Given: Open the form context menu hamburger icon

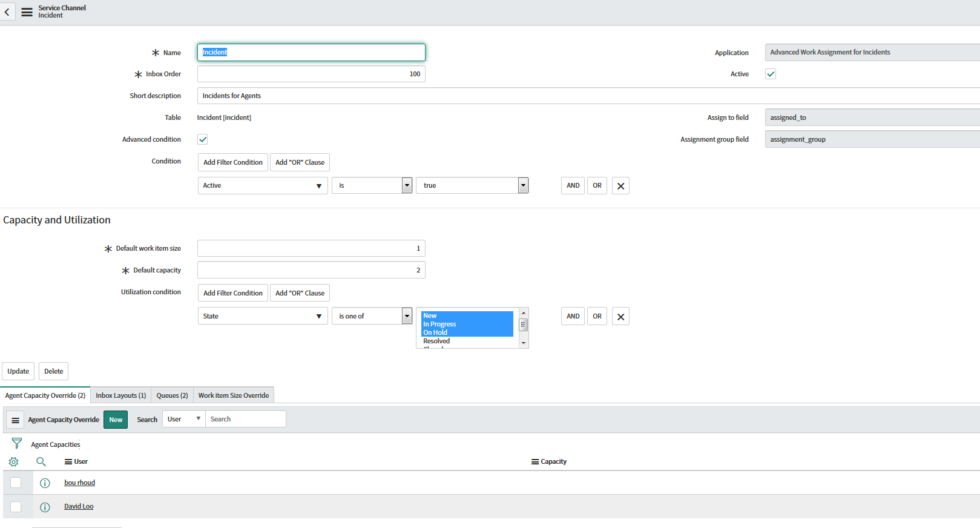Looking at the screenshot, I should click(27, 12).
